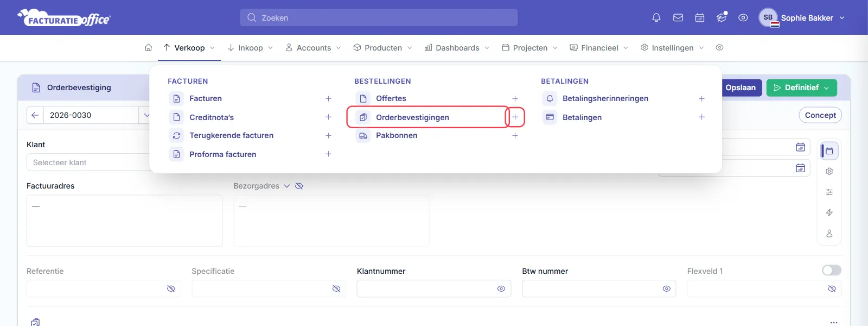Go to the home icon

(148, 48)
